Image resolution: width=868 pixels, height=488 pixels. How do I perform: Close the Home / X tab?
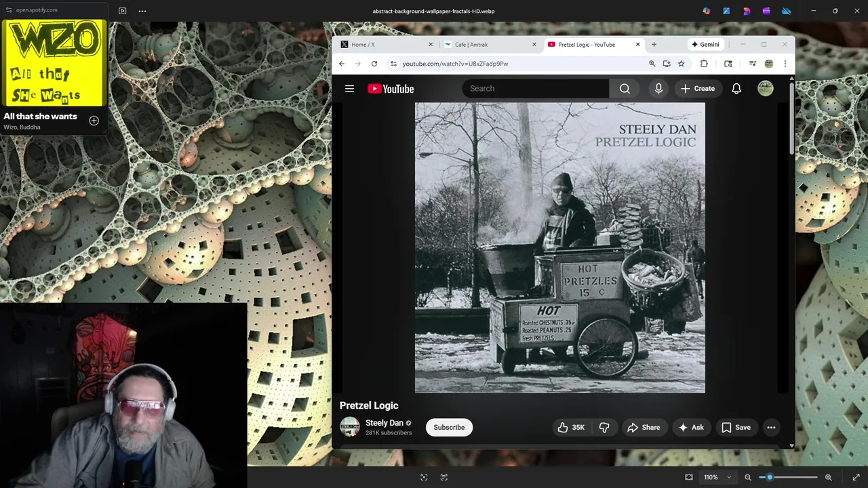431,45
